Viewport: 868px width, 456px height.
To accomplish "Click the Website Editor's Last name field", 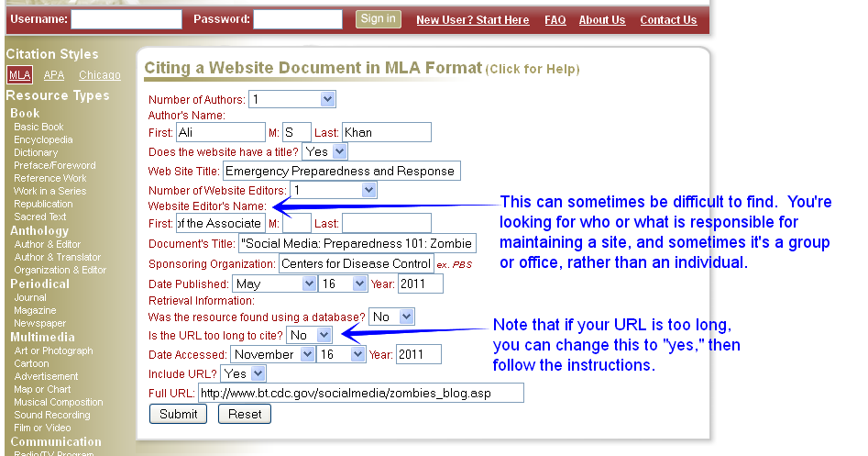I will click(387, 223).
